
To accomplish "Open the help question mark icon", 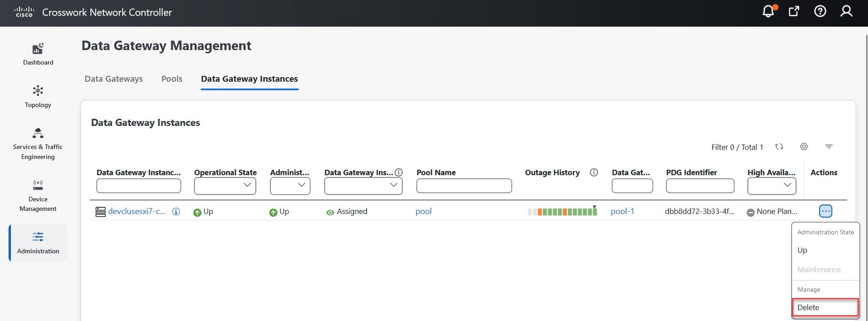I will click(x=820, y=11).
